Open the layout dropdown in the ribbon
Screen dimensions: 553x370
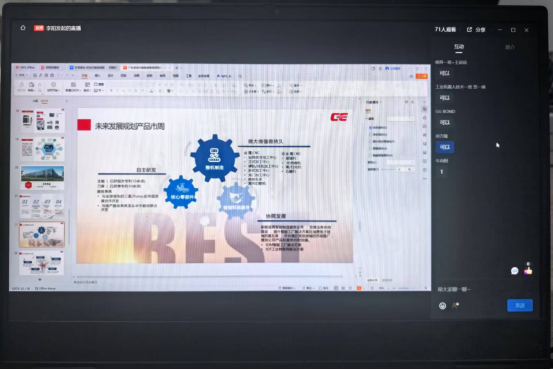87,90
